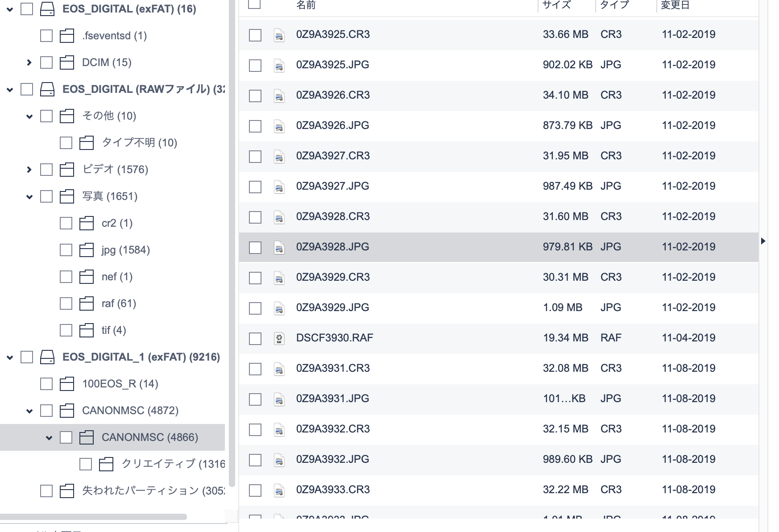Click the DCIM folder icon
Screen dimensions: 779x532
tap(67, 62)
